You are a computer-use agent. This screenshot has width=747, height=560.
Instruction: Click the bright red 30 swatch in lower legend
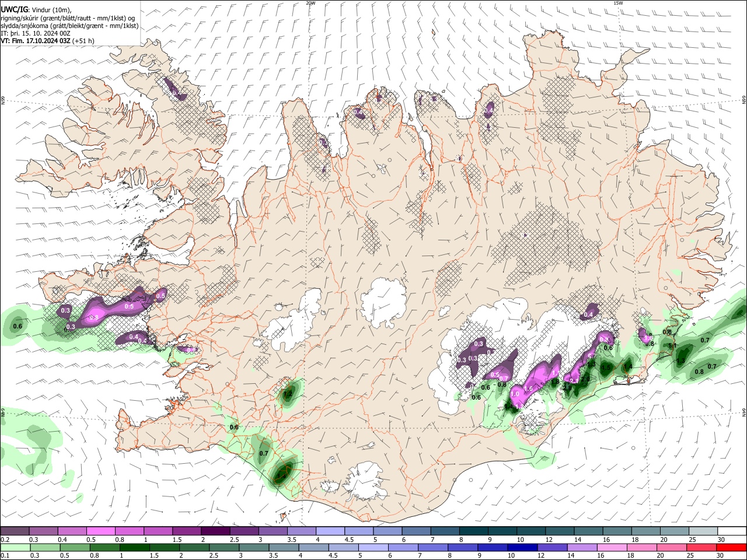click(731, 547)
